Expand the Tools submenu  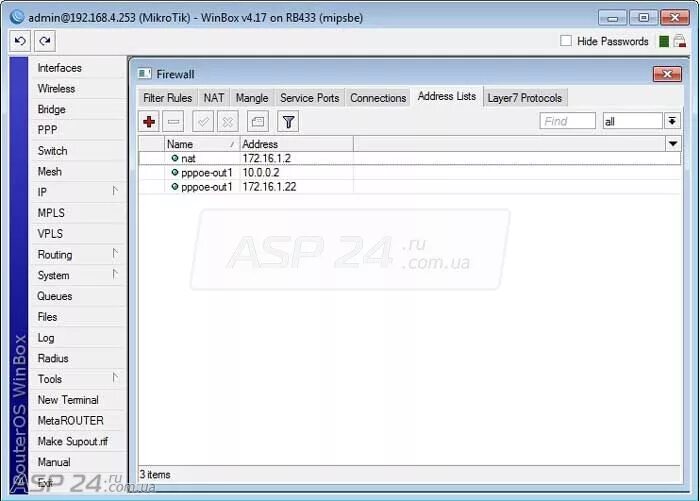115,378
